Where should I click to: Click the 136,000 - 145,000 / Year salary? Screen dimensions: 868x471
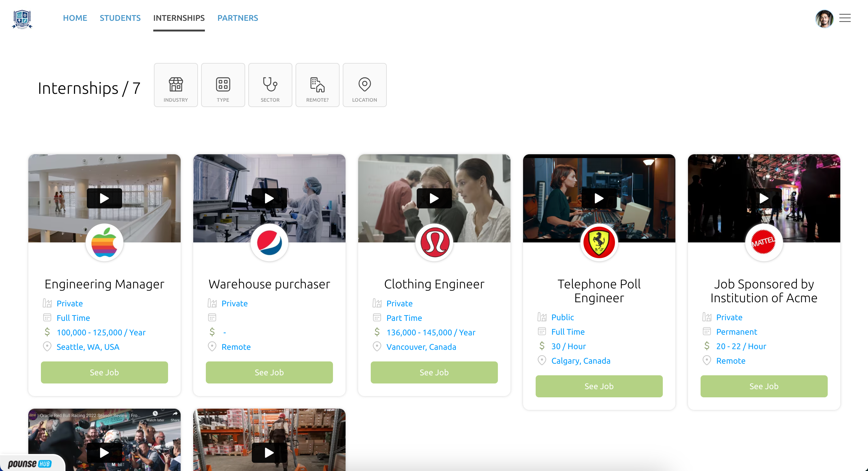point(431,332)
